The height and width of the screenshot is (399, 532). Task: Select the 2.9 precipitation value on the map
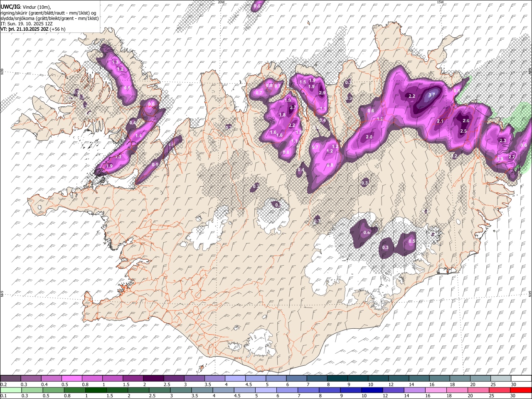(x=322, y=93)
